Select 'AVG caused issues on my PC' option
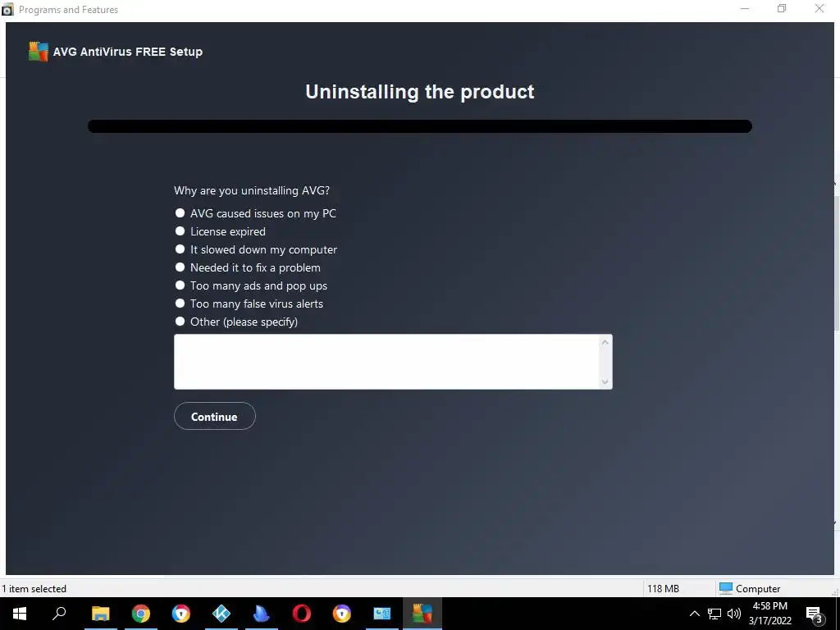Image resolution: width=840 pixels, height=630 pixels. [x=180, y=213]
